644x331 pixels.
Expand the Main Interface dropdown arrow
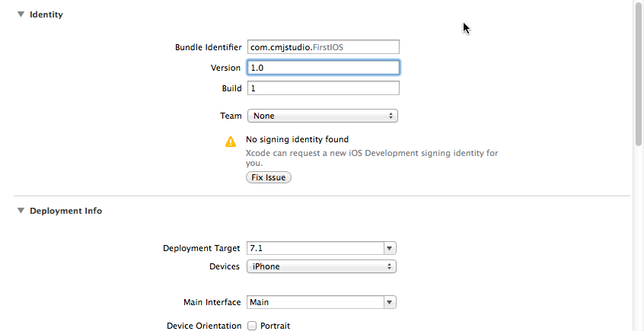click(x=390, y=302)
